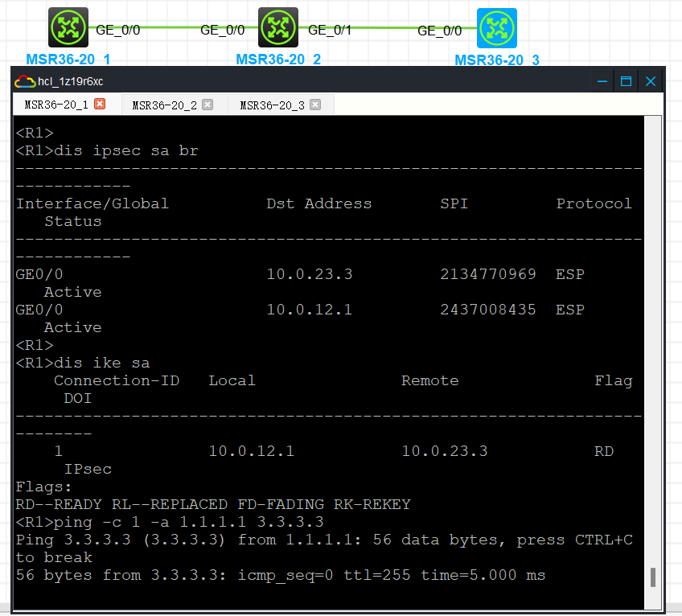Click GE_0/0 port label next to router 3
This screenshot has width=682, height=616.
coord(439,31)
